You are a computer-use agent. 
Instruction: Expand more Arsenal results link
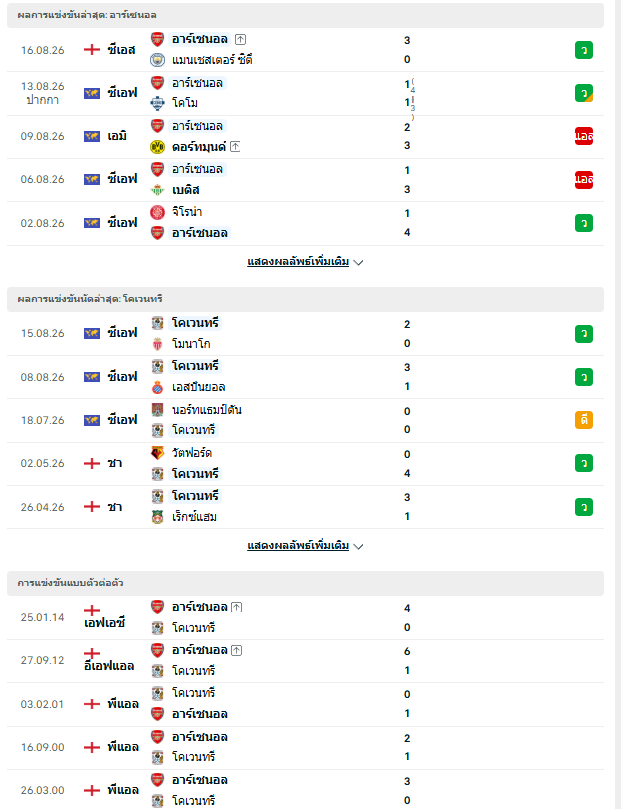point(305,262)
